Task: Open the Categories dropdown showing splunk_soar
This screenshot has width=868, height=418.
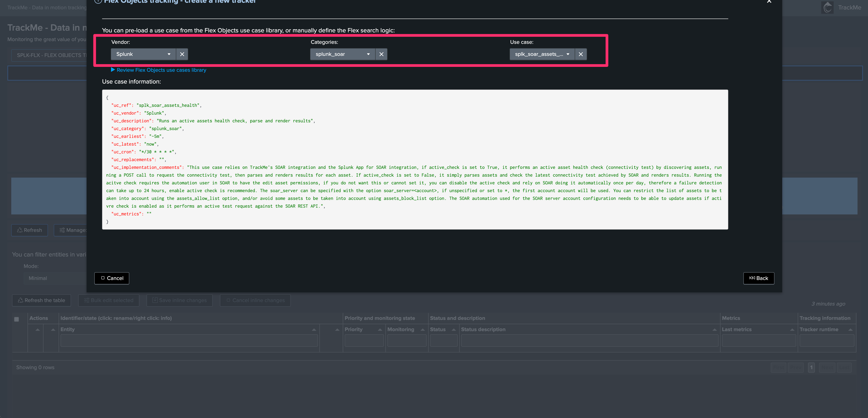Action: (342, 54)
